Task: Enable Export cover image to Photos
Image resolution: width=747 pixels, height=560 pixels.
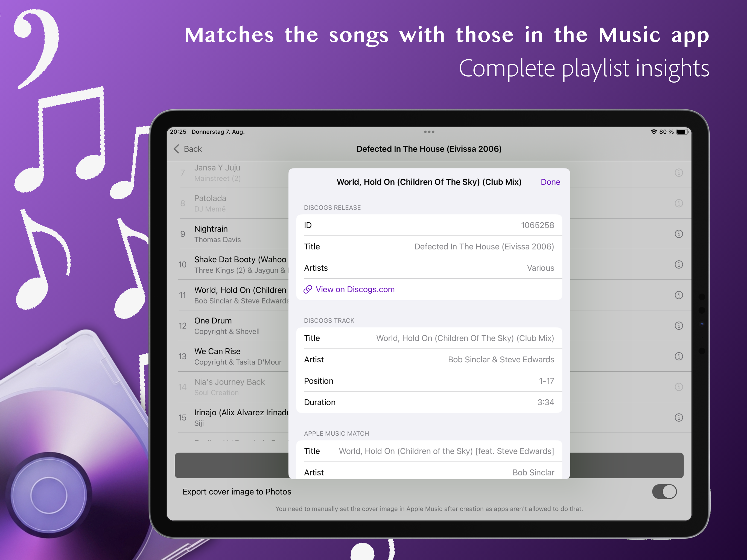Action: pyautogui.click(x=665, y=492)
